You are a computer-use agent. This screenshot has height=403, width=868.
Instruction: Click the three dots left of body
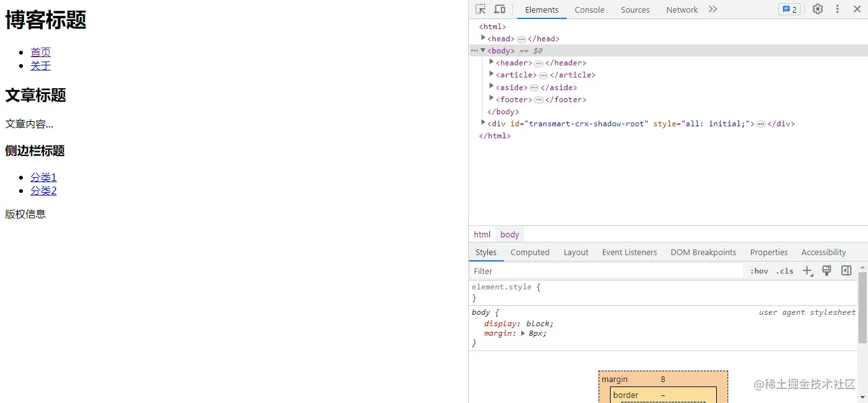pos(474,50)
